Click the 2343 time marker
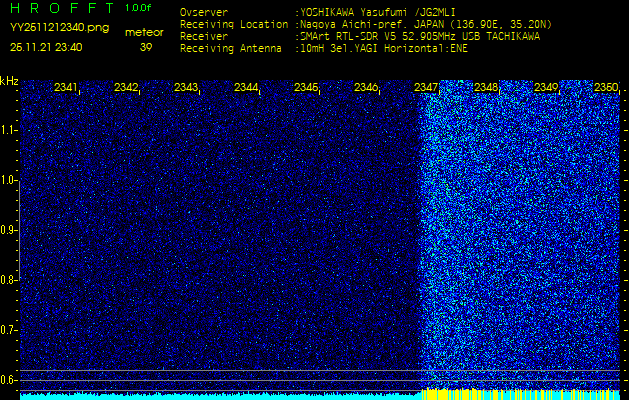Viewport: 629px width, 400px height. pos(186,88)
